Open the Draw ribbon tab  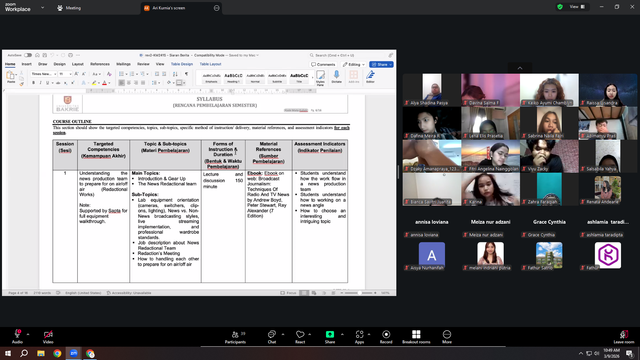(x=42, y=64)
